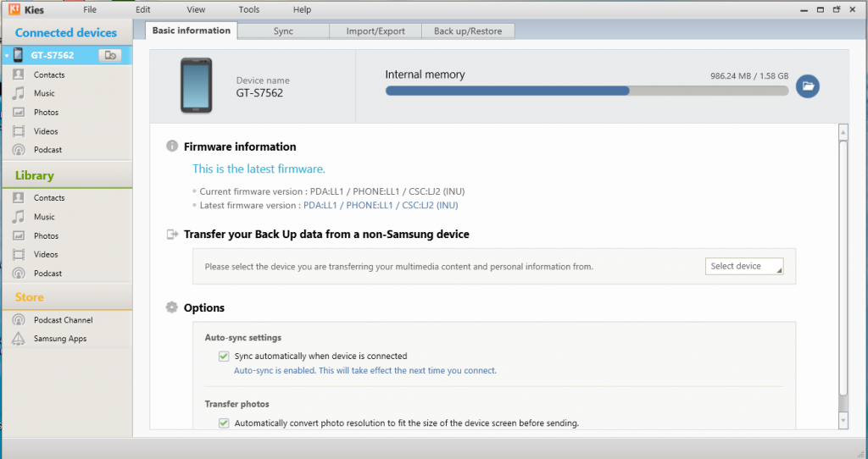Switch to the Import/Export tab
Viewport: 868px width, 459px height.
tap(376, 31)
